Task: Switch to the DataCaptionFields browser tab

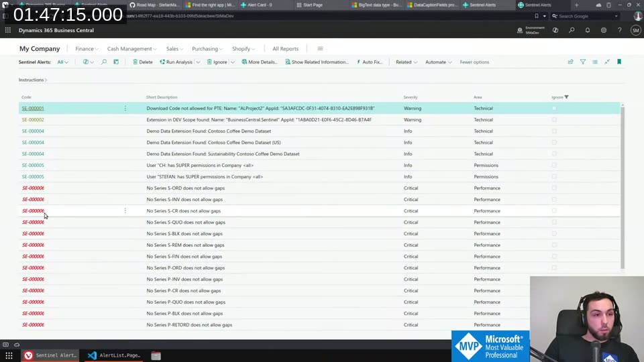Action: point(431,5)
